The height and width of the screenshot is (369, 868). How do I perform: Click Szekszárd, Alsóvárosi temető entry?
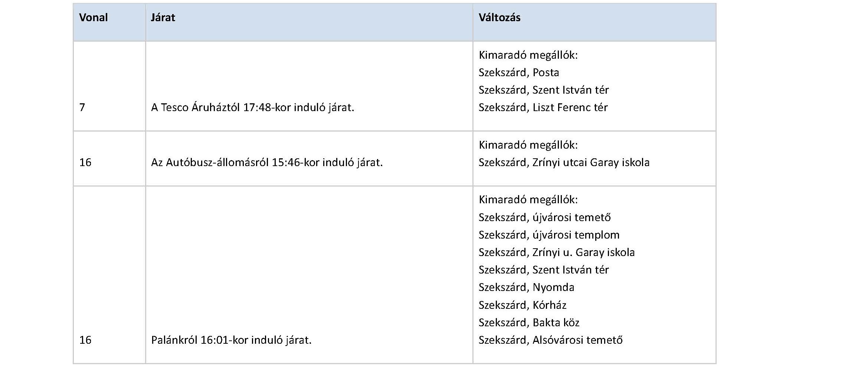551,340
